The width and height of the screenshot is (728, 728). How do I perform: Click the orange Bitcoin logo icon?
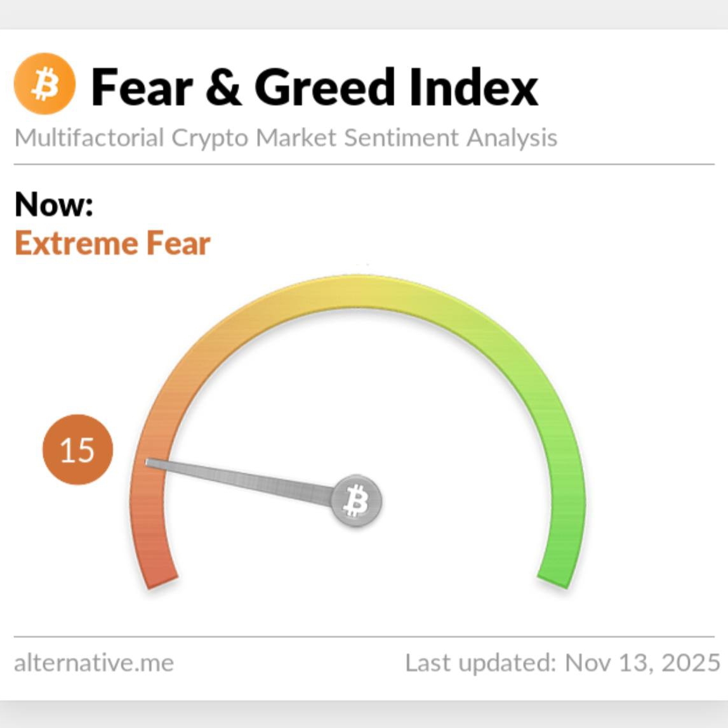coord(44,84)
